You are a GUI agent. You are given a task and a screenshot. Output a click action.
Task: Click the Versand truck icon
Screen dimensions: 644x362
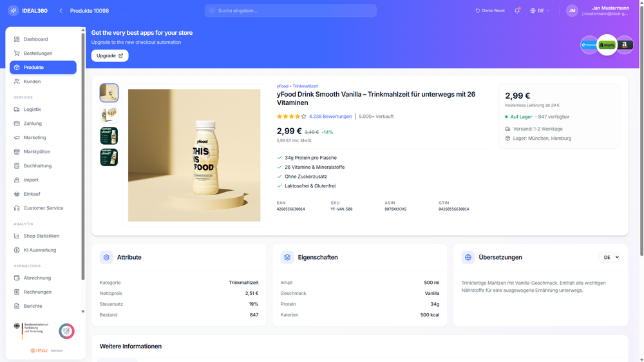[507, 129]
